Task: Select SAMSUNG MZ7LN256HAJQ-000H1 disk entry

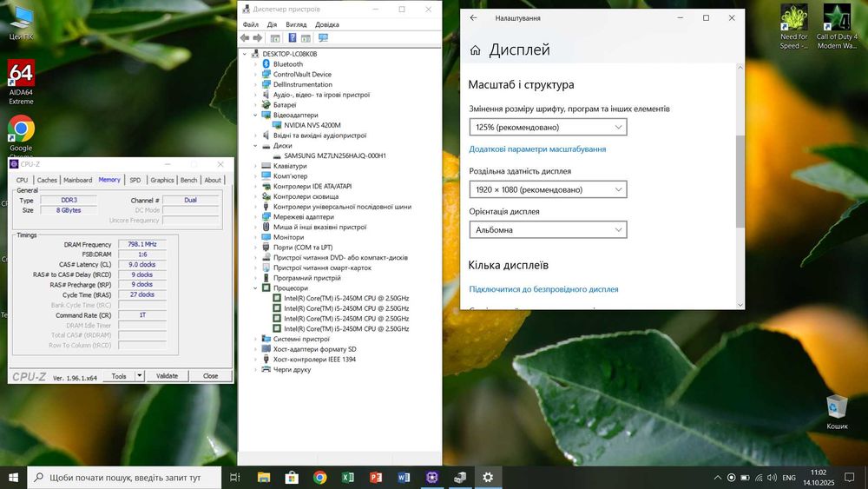Action: pos(335,155)
